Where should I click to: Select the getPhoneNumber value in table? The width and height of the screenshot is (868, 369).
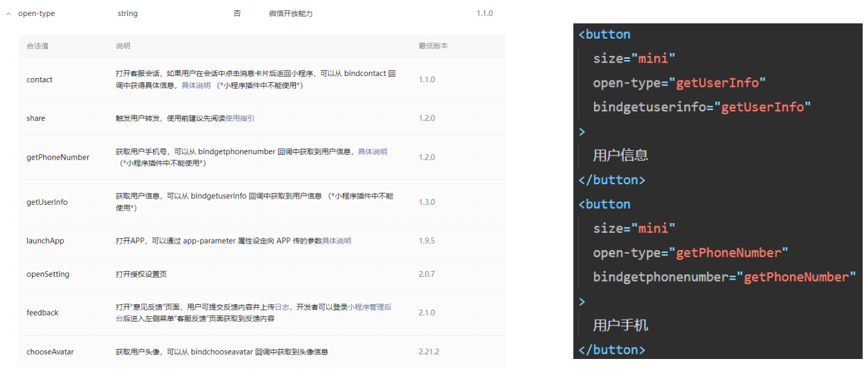point(58,157)
